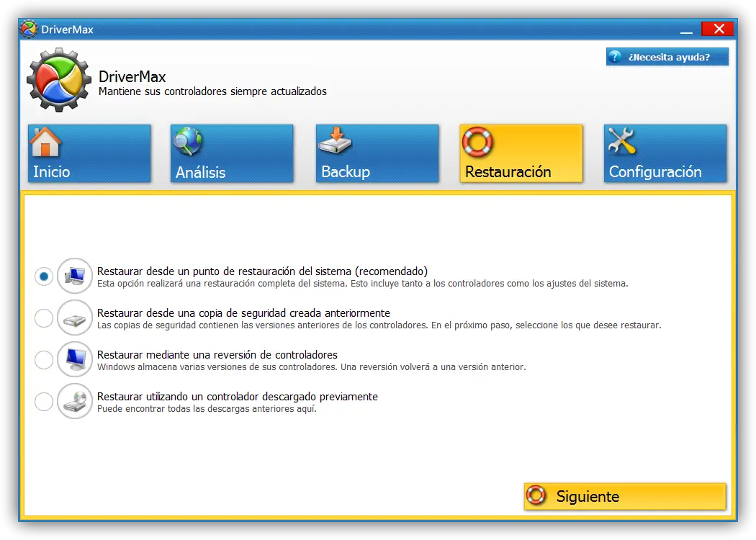Click 'Restaurar mediante una reversión de controladores' text
Screen dimensions: 756x540
(x=217, y=355)
